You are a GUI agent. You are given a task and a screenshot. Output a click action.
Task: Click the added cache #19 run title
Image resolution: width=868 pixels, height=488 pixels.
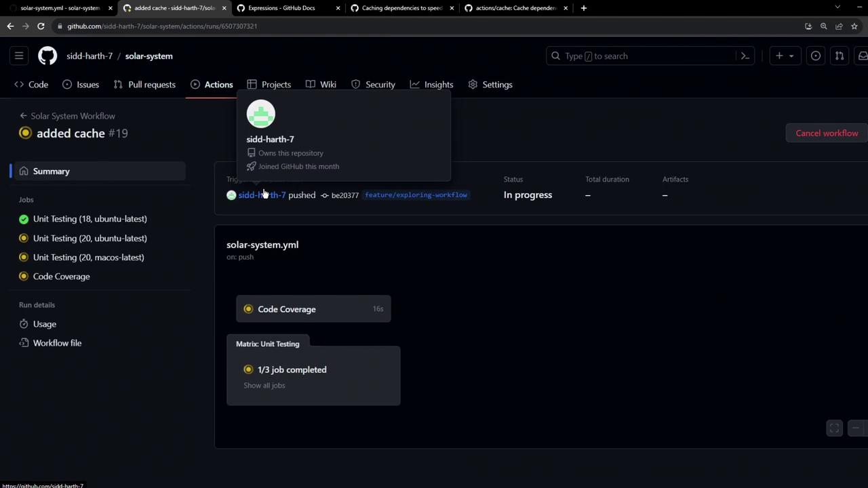tap(82, 134)
